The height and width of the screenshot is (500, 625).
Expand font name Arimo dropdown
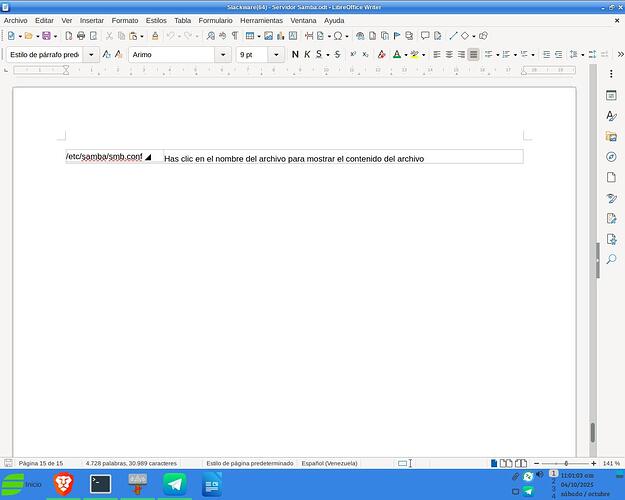pyautogui.click(x=223, y=55)
